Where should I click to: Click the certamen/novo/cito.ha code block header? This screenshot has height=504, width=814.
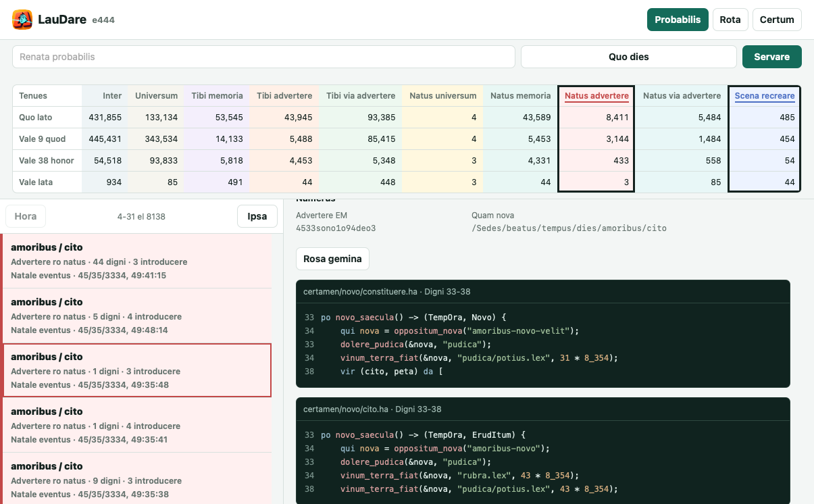(x=543, y=409)
